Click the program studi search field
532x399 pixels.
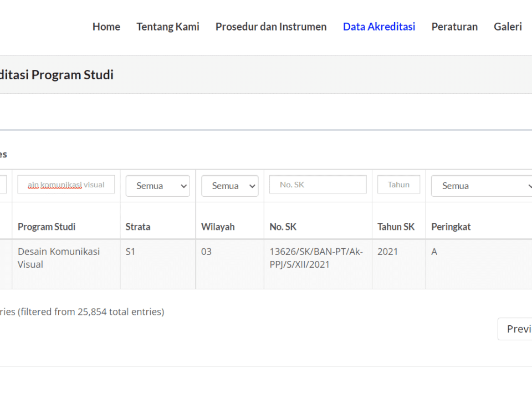[66, 185]
